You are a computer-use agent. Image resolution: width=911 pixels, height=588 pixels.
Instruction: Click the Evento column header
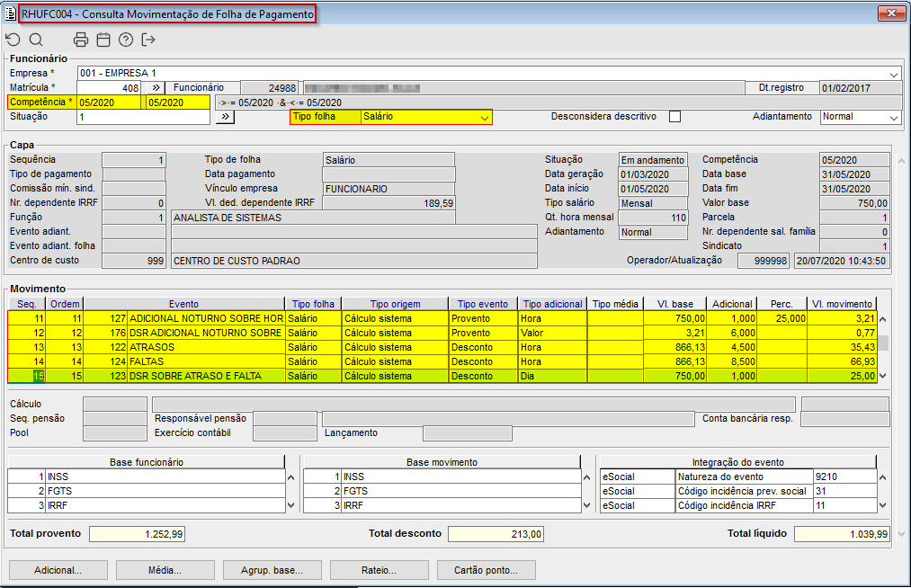pyautogui.click(x=183, y=304)
